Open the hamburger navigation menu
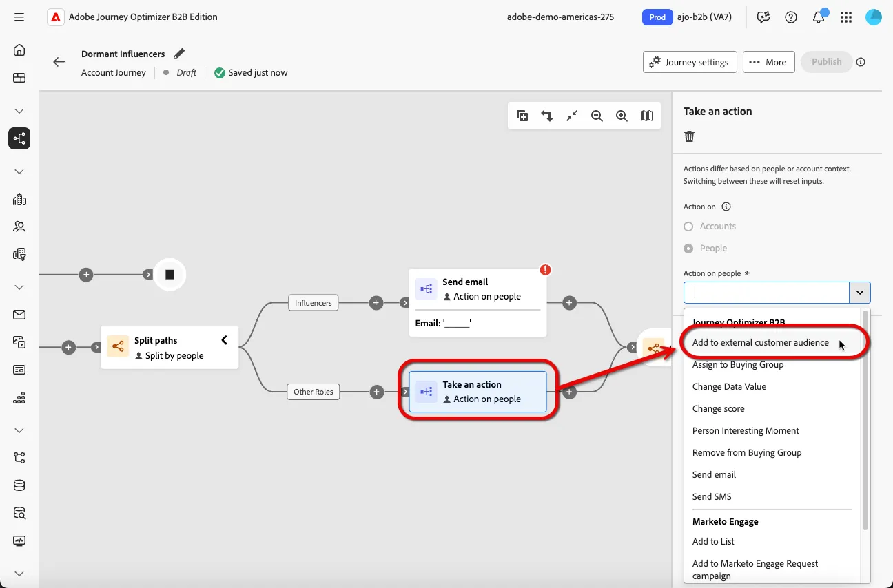Screen dimensions: 893x588 19,17
